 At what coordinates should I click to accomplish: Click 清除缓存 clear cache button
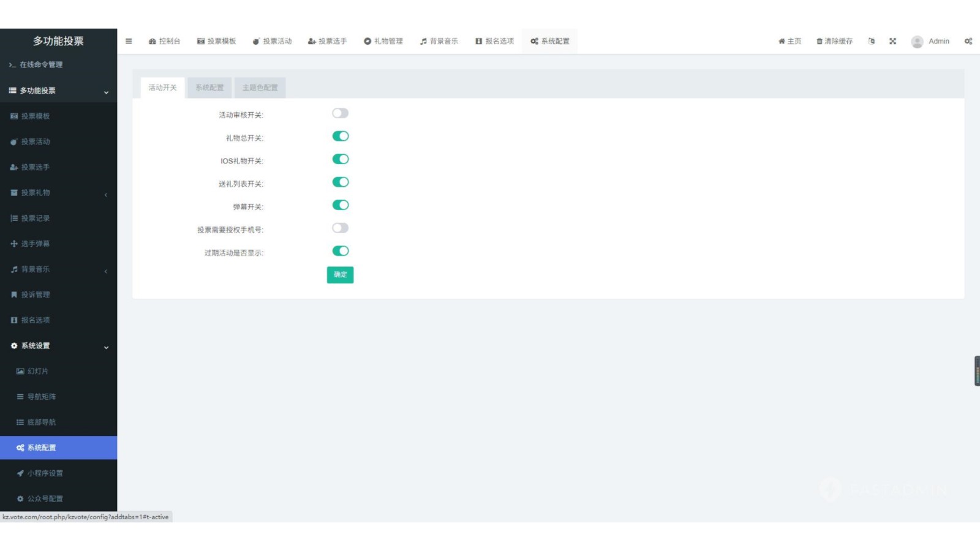[834, 41]
